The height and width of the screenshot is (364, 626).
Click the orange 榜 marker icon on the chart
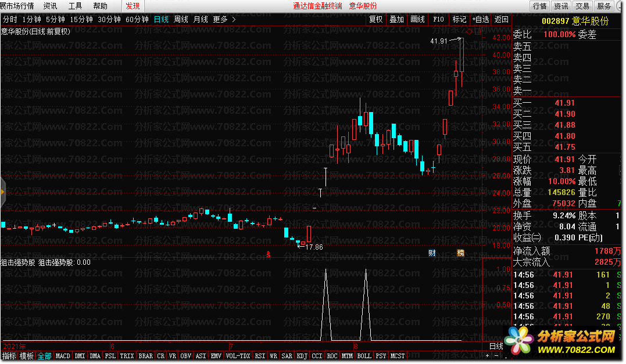pos(460,253)
